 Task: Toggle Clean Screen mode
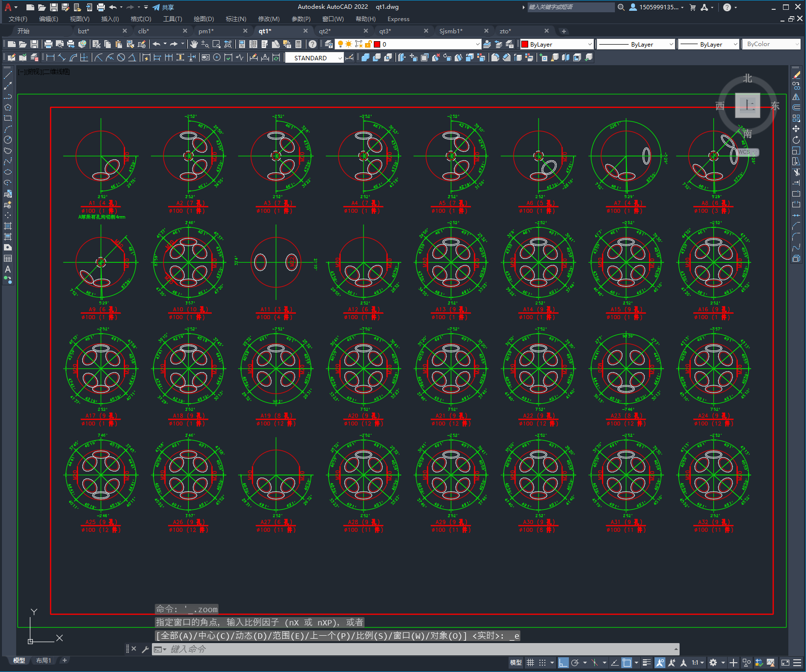point(785,663)
